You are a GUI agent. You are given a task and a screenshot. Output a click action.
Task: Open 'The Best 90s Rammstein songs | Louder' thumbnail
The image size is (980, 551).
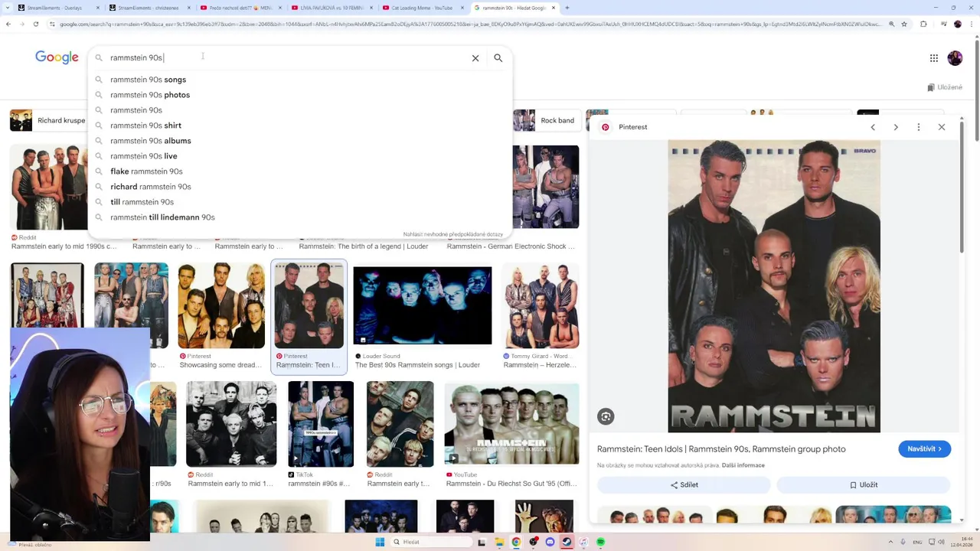[423, 305]
